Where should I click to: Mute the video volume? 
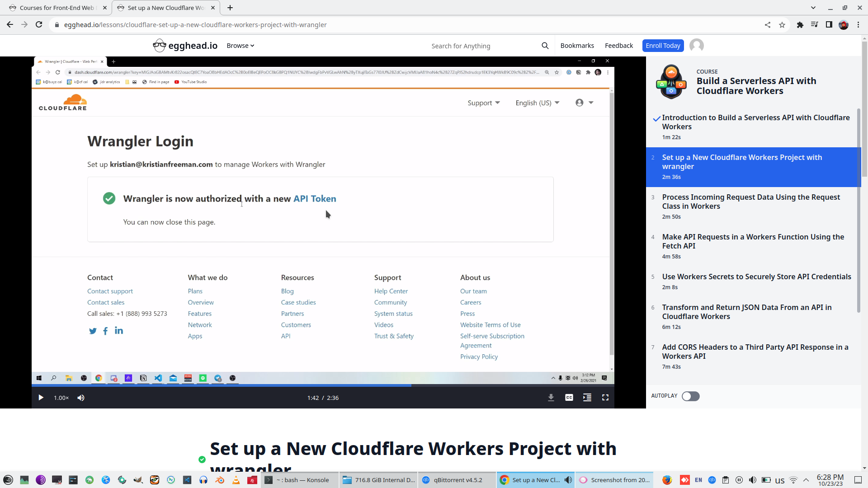point(81,398)
